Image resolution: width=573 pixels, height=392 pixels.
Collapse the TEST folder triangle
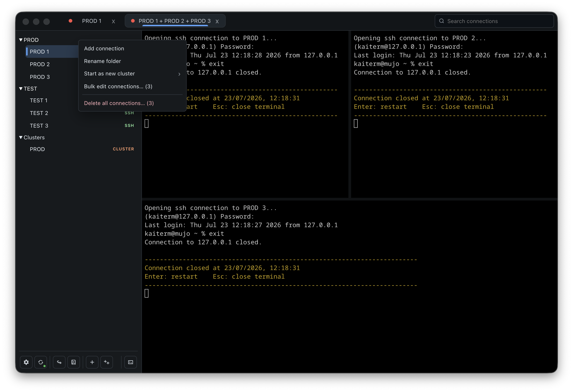[x=21, y=89]
